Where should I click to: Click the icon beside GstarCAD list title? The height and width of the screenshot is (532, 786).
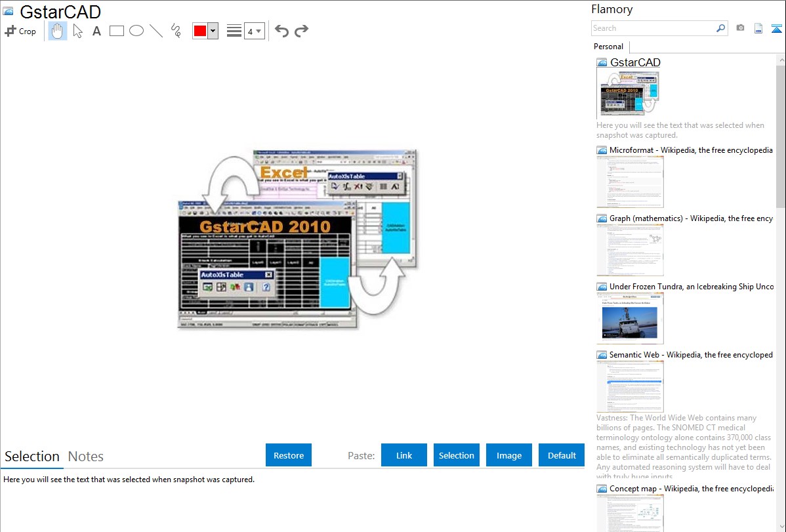point(602,62)
